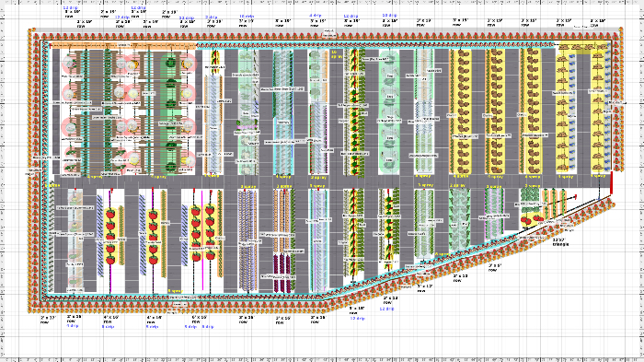
Task: Click the horizontal ruler along the top edge
Action: coord(322,2)
